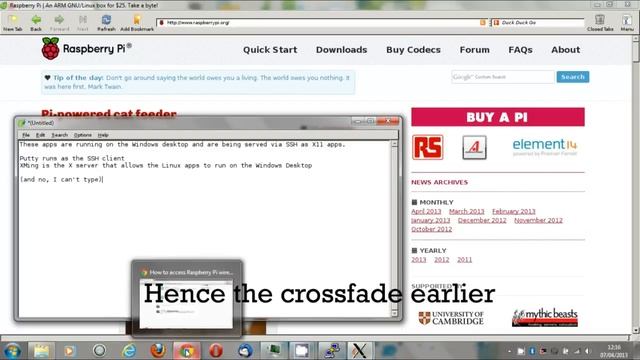Open Firefox from the taskbar
Image resolution: width=640 pixels, height=360 pixels.
click(x=158, y=351)
